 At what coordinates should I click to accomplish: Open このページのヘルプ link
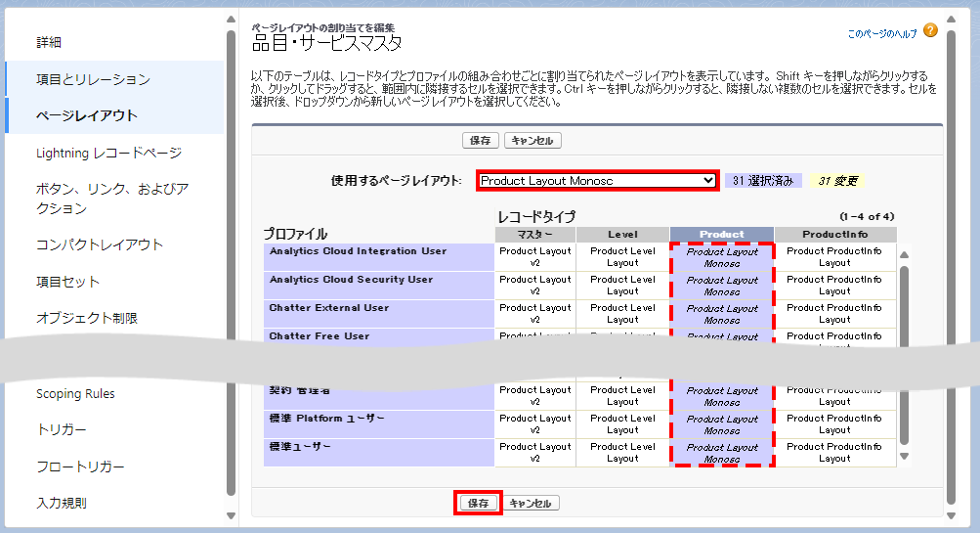[881, 33]
